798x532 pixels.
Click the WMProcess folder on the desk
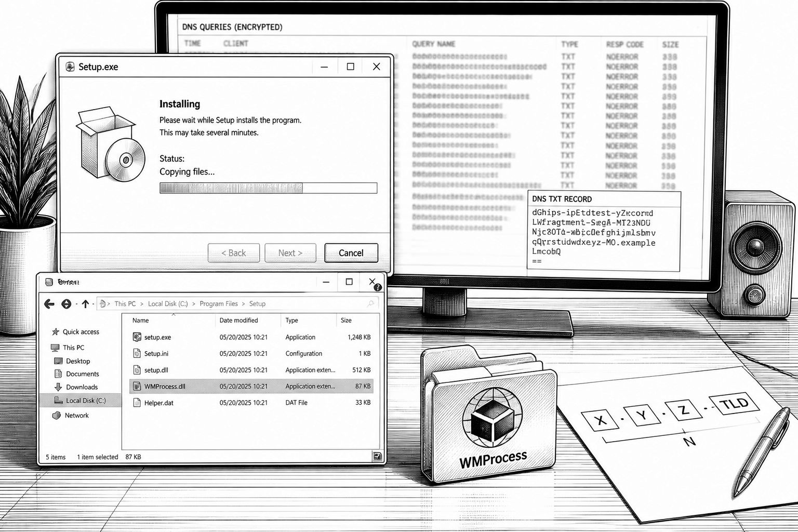click(488, 416)
